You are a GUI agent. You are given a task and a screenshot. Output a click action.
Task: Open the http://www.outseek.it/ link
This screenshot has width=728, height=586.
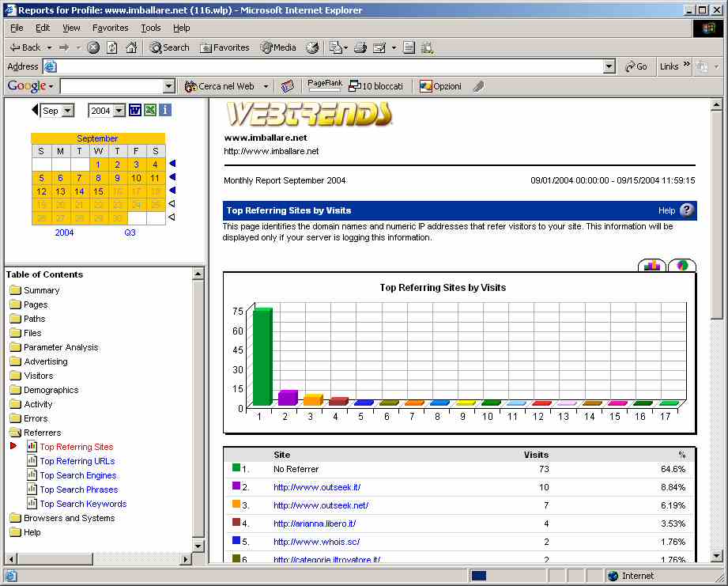pyautogui.click(x=317, y=487)
